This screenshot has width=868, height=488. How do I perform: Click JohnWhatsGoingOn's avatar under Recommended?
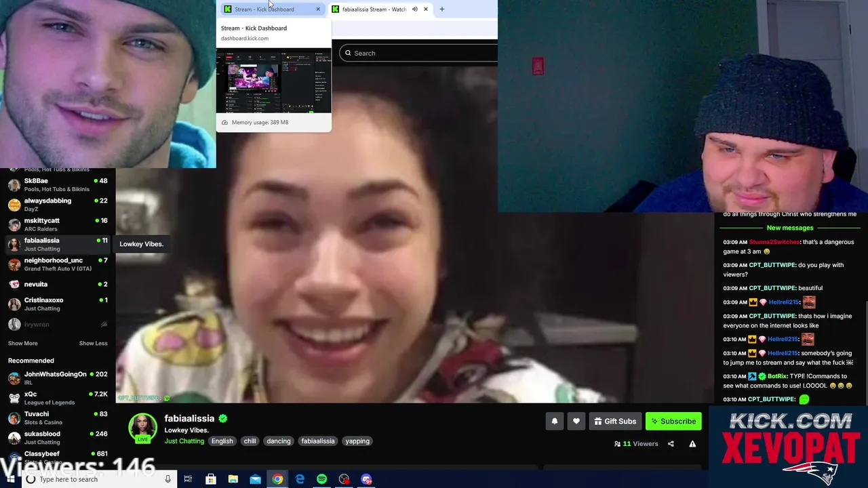(14, 378)
